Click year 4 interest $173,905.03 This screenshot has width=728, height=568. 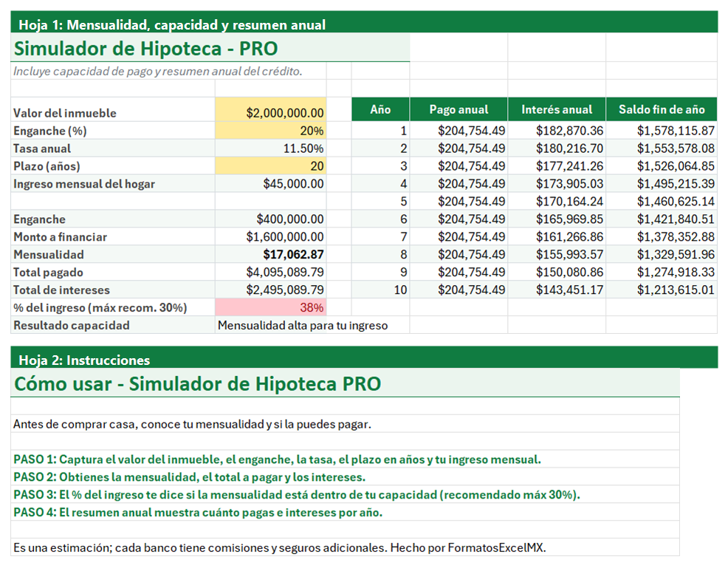coord(557,184)
